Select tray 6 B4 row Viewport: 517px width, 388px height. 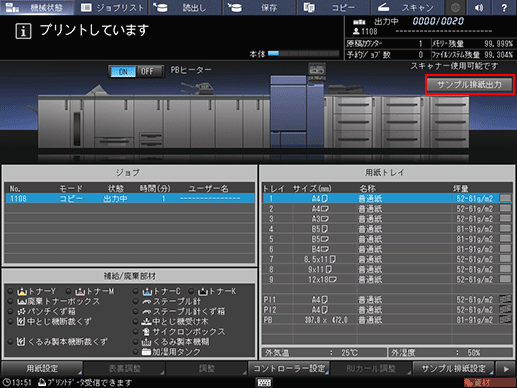(387, 249)
